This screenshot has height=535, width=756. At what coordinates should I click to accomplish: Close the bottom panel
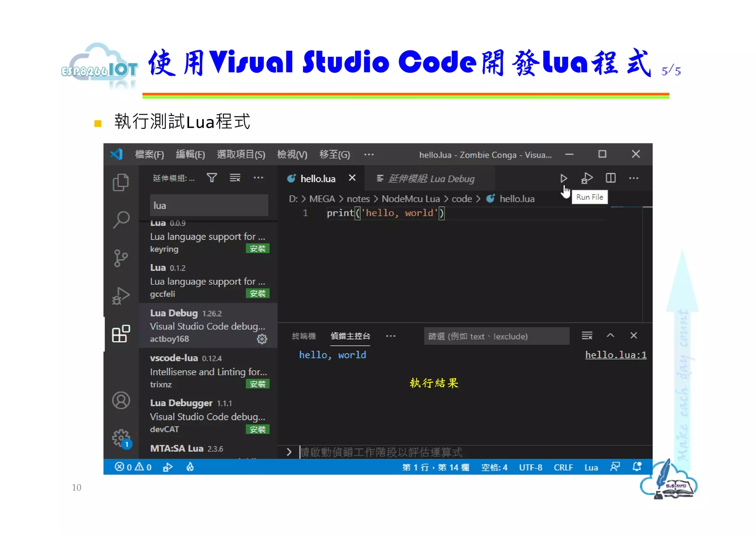634,335
